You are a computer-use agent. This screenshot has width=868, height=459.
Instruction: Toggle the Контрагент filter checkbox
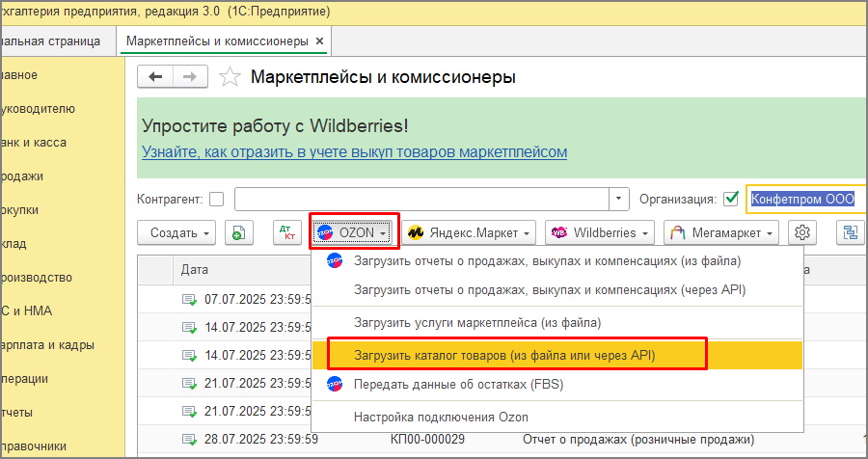coord(216,199)
